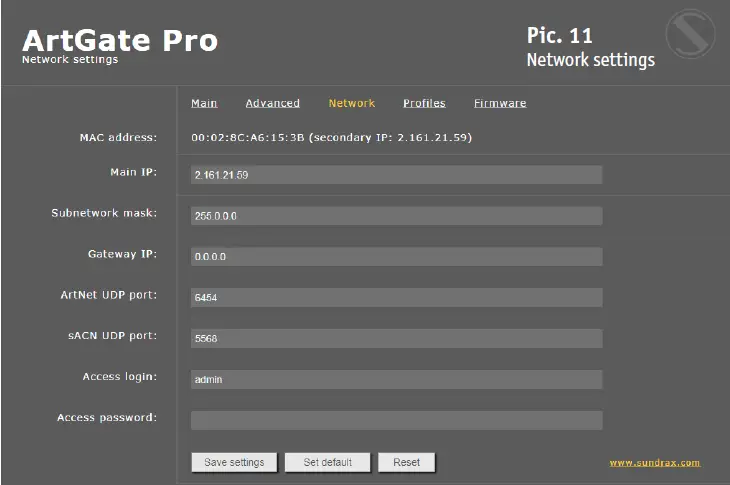Click the 'Gateway IP:' label
The width and height of the screenshot is (730, 485).
(x=122, y=254)
